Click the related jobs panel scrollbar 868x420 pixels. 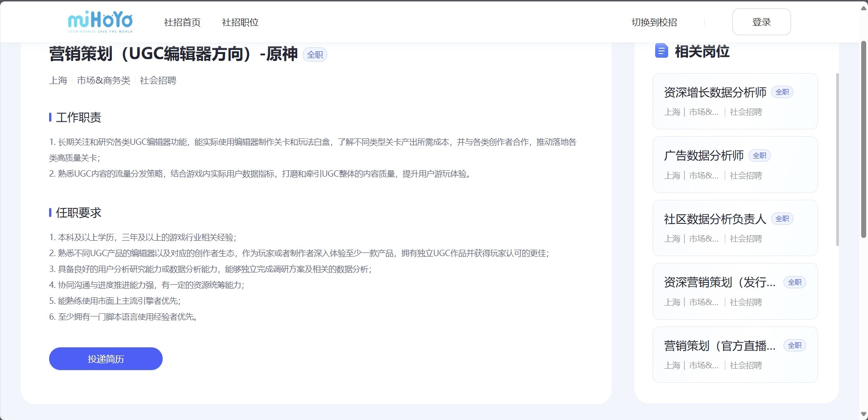click(x=838, y=159)
